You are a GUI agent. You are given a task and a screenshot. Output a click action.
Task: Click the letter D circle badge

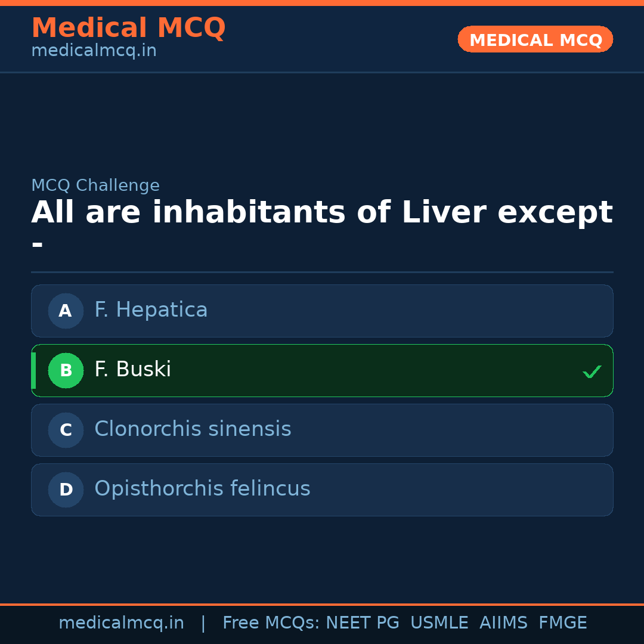[66, 490]
